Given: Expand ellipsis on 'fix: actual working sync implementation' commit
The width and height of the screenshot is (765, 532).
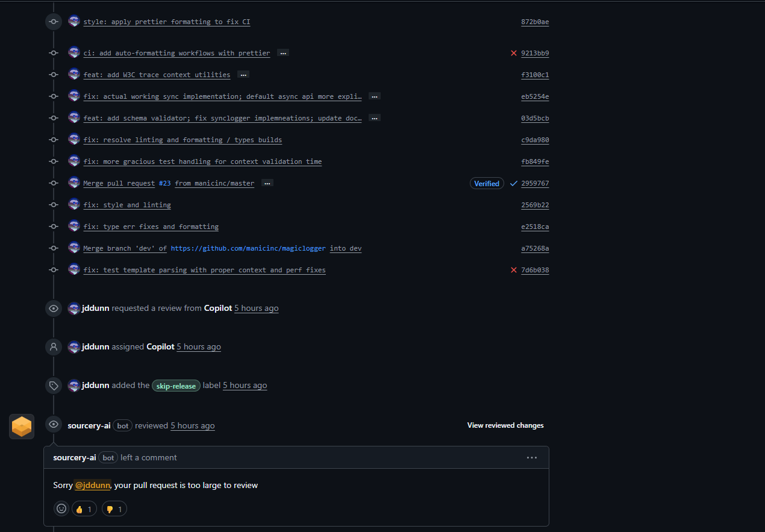Looking at the screenshot, I should pos(375,96).
